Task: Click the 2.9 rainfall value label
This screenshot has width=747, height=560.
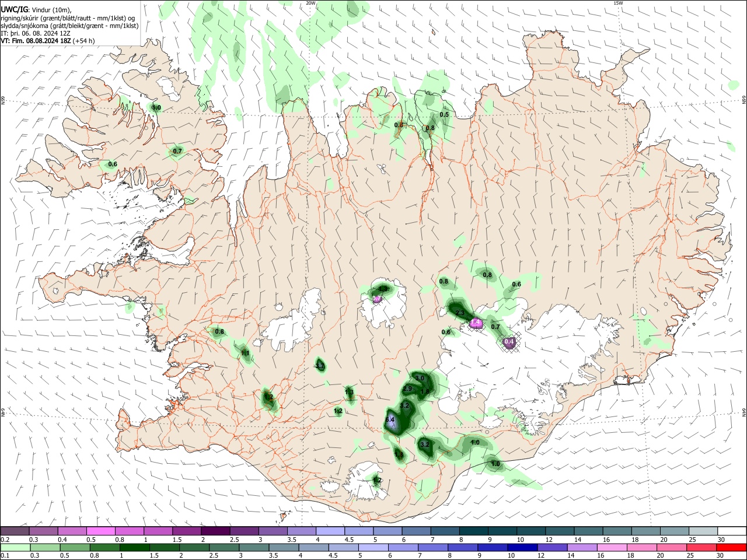Action: tap(407, 389)
